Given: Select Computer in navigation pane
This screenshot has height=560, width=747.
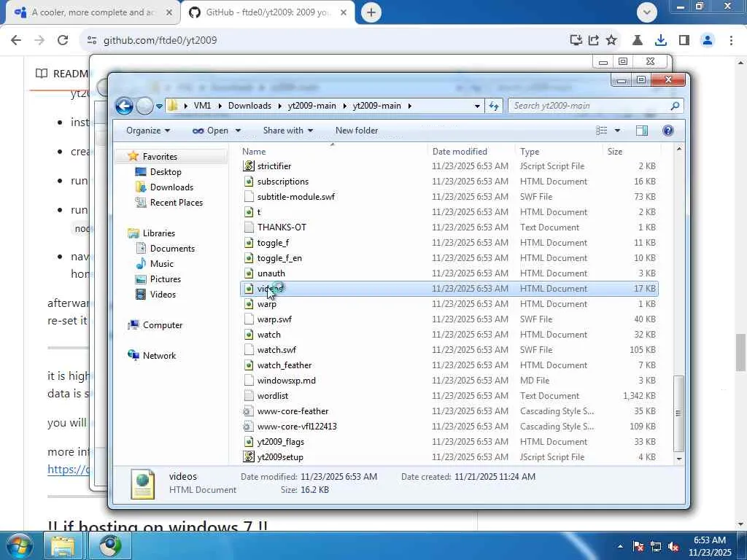Looking at the screenshot, I should (163, 324).
